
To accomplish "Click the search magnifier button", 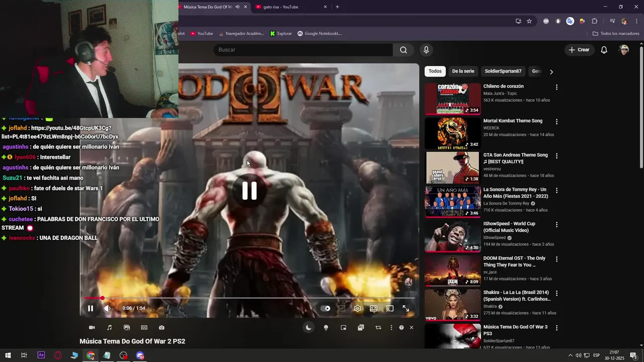I will point(404,50).
